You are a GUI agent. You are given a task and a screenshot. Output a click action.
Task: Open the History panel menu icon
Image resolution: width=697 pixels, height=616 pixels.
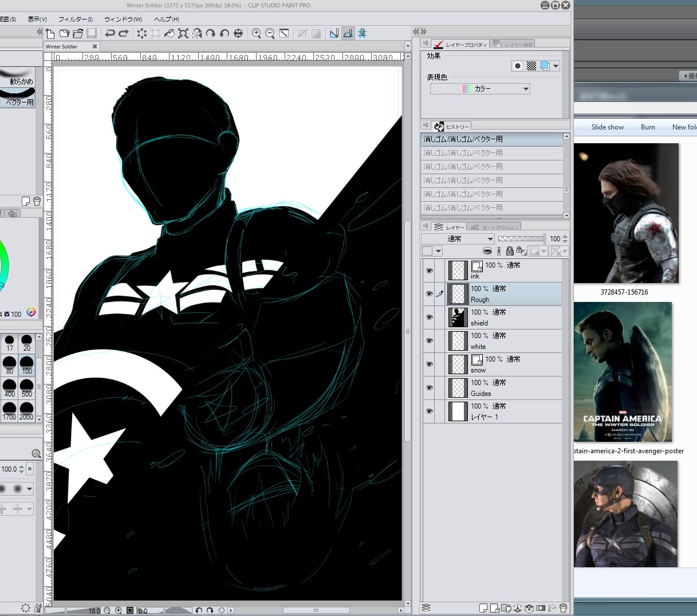[x=426, y=126]
